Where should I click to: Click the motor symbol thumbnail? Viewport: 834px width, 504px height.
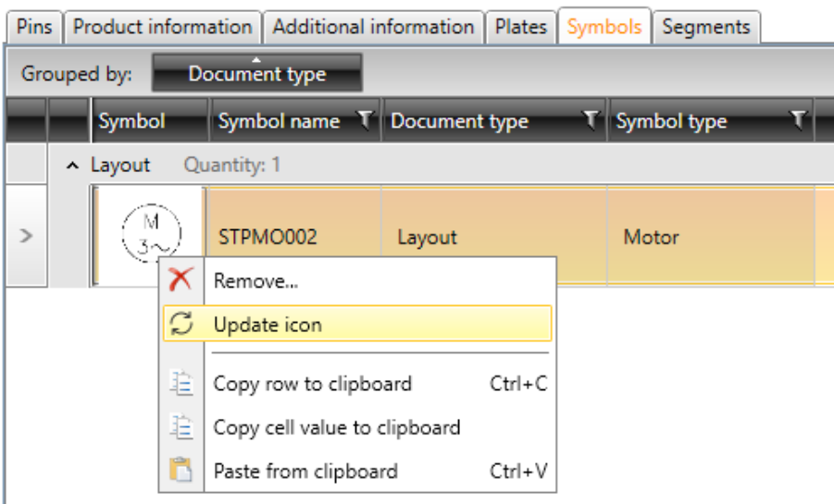tap(151, 233)
